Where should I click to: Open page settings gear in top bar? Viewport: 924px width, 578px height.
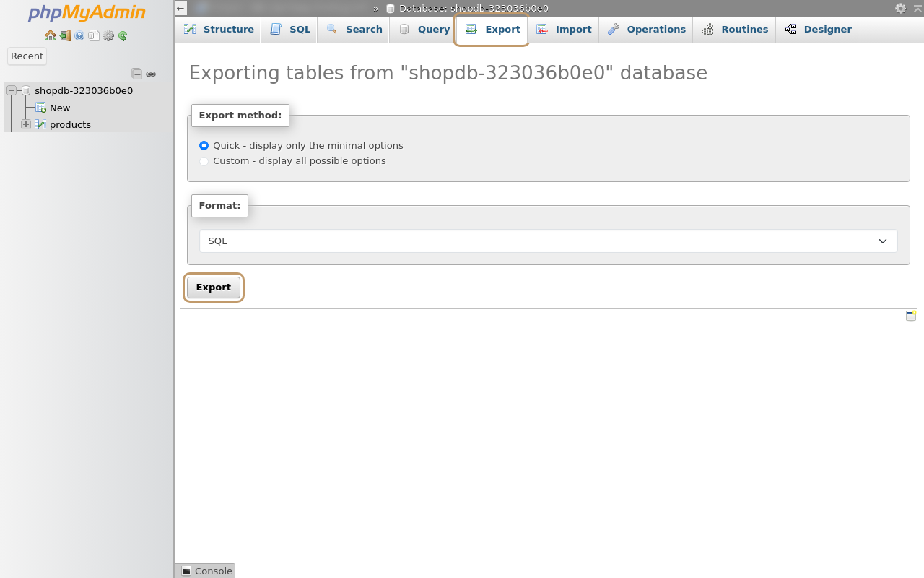tap(900, 8)
